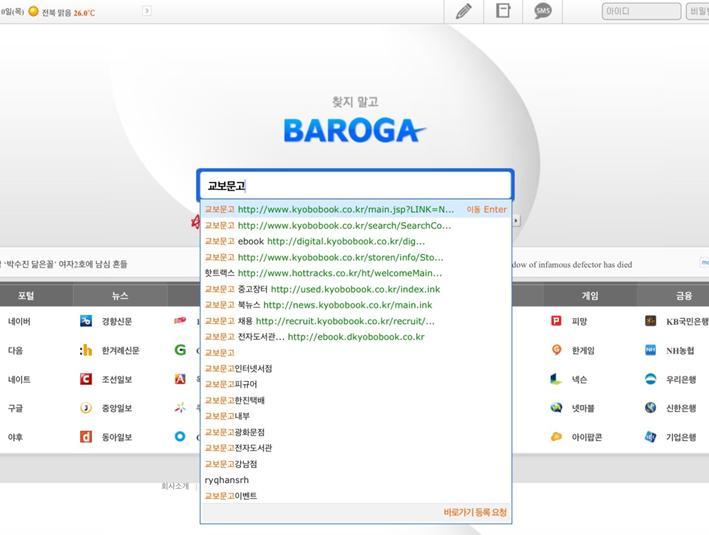Select the kyobobook search/SearchCo suggestion
The width and height of the screenshot is (709, 535).
click(x=356, y=225)
